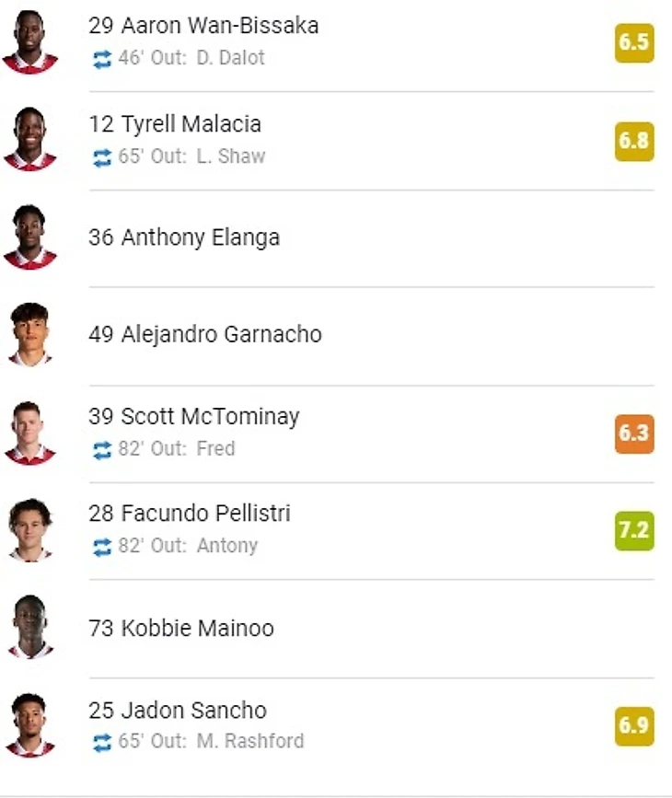This screenshot has width=672, height=798.
Task: Select the 6.5 rating badge
Action: [x=634, y=43]
